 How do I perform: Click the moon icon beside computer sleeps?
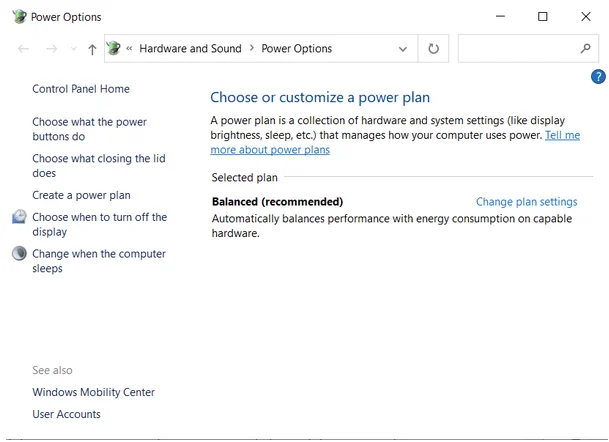[x=20, y=254]
